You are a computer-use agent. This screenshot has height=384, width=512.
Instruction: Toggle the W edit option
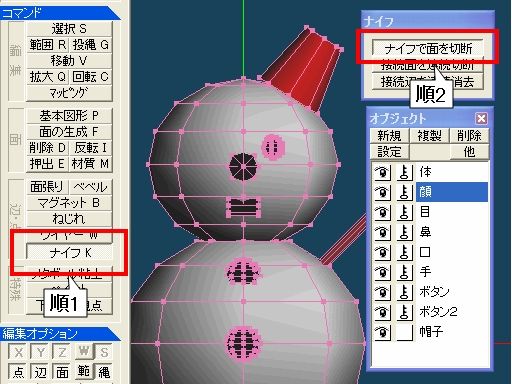click(83, 352)
